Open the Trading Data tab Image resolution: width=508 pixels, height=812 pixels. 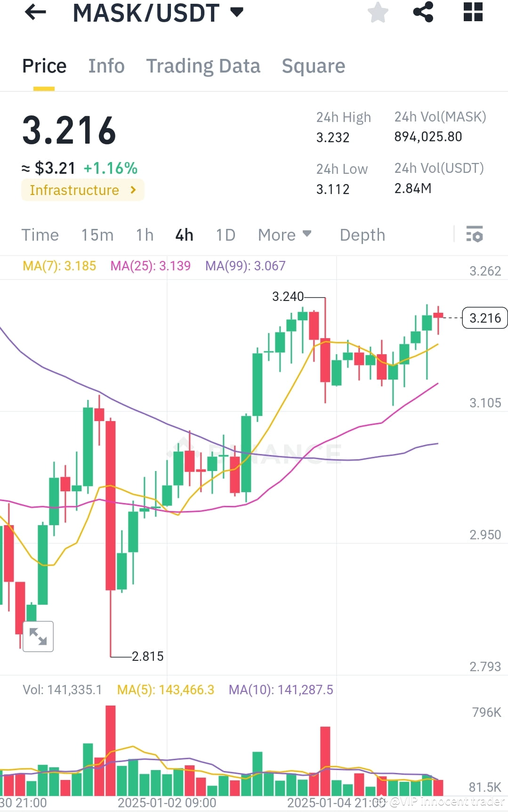pyautogui.click(x=203, y=66)
